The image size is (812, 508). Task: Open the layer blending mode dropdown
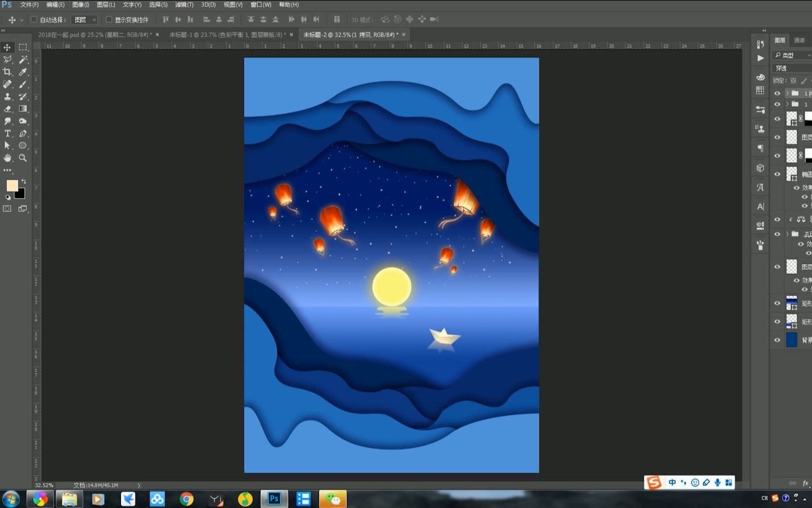[793, 68]
